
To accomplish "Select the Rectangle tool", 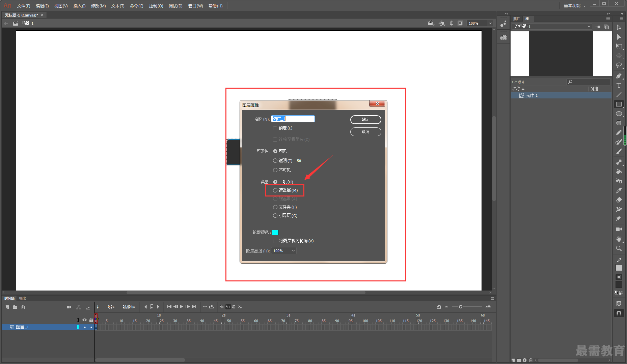I will pos(619,104).
